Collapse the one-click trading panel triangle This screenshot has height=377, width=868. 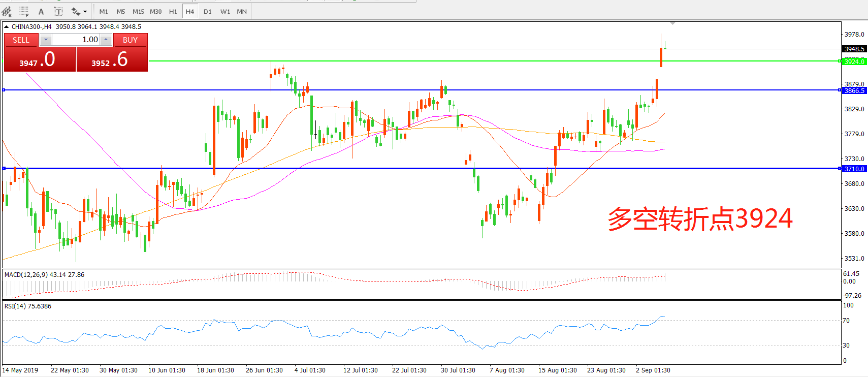click(6, 27)
